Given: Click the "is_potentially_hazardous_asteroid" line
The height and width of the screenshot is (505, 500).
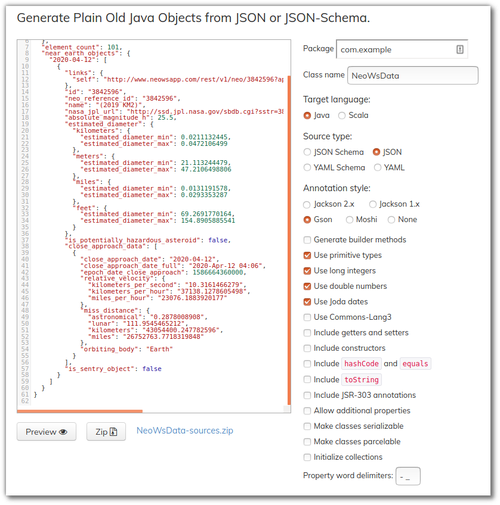Looking at the screenshot, I should click(148, 240).
